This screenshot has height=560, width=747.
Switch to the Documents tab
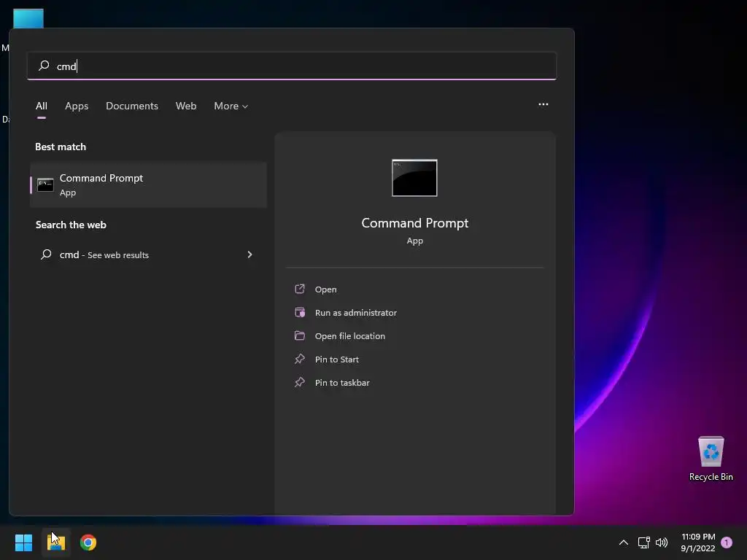[x=132, y=106]
